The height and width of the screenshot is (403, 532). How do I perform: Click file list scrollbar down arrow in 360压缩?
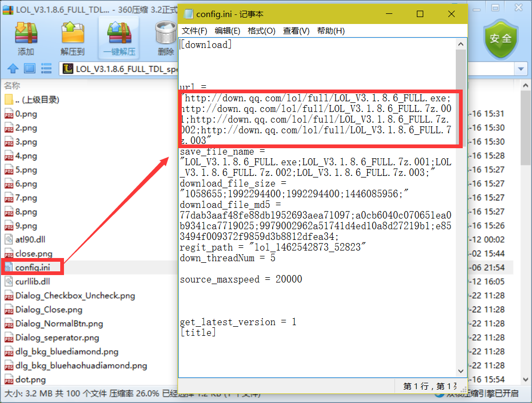pyautogui.click(x=526, y=380)
